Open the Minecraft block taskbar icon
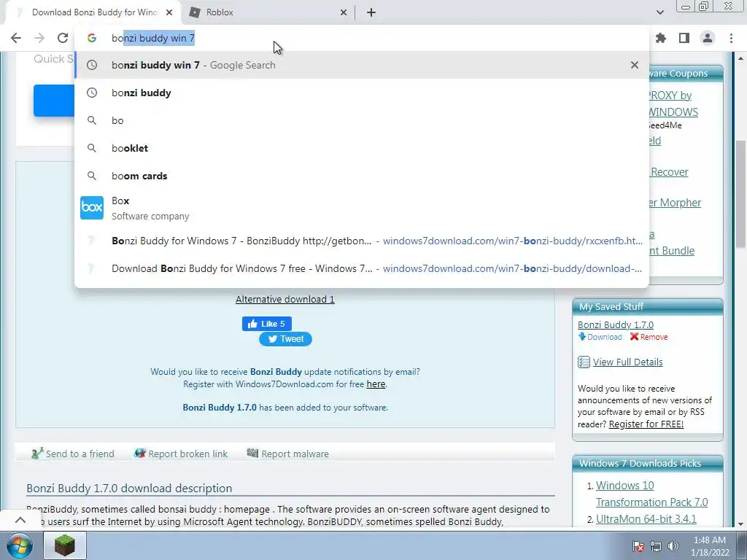The image size is (747, 560). point(65,545)
